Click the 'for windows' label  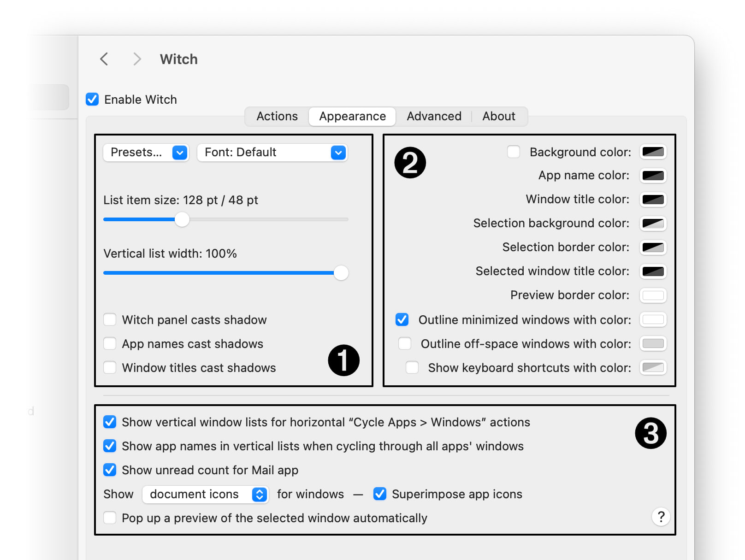pyautogui.click(x=310, y=494)
